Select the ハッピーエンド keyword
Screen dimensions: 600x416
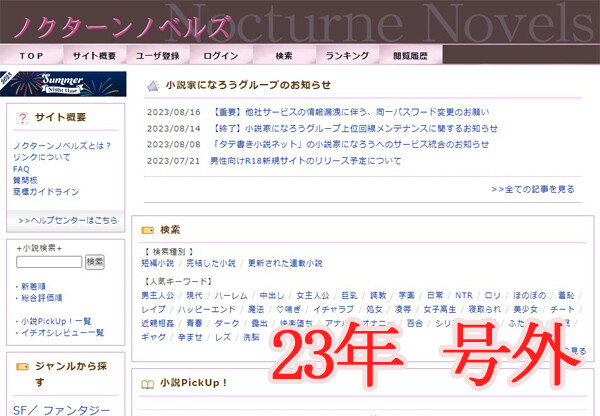click(207, 309)
